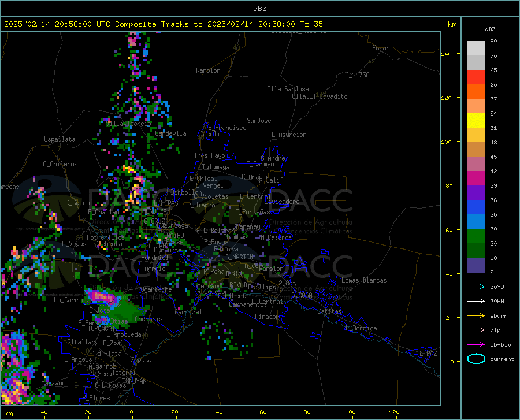This screenshot has height=420, width=520.
Task: Click the 'Uspallata' map label
Action: coord(60,140)
